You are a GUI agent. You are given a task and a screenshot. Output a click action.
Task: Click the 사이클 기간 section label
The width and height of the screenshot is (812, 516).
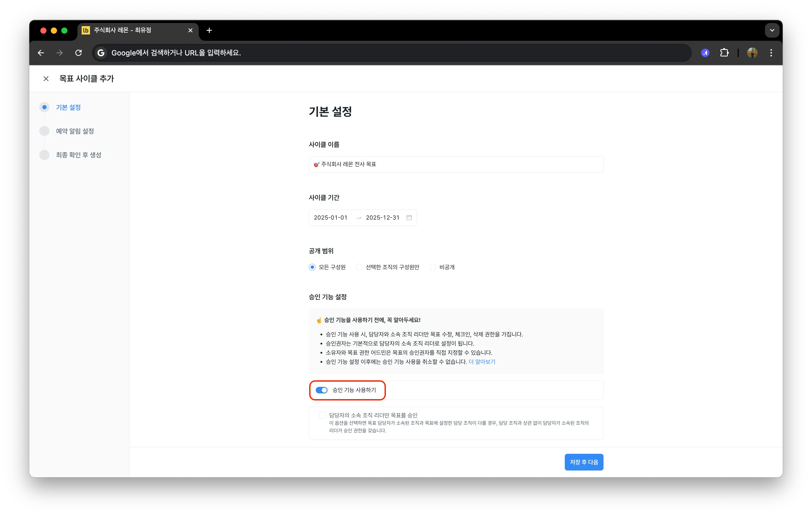point(324,198)
